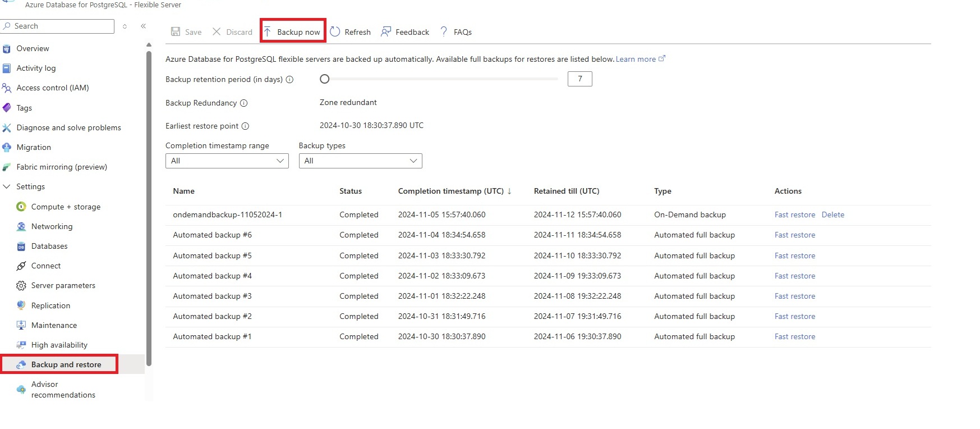
Task: Click the Status column header
Action: tap(351, 191)
